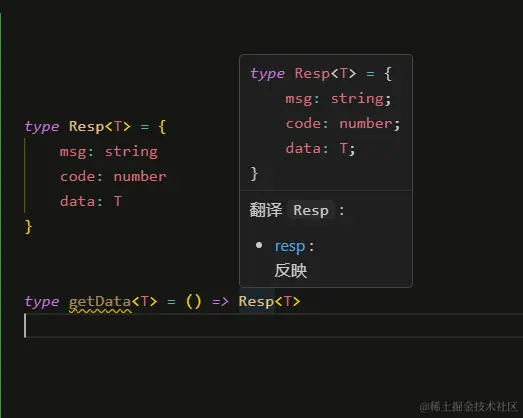Click the data property in the editor

(77, 201)
